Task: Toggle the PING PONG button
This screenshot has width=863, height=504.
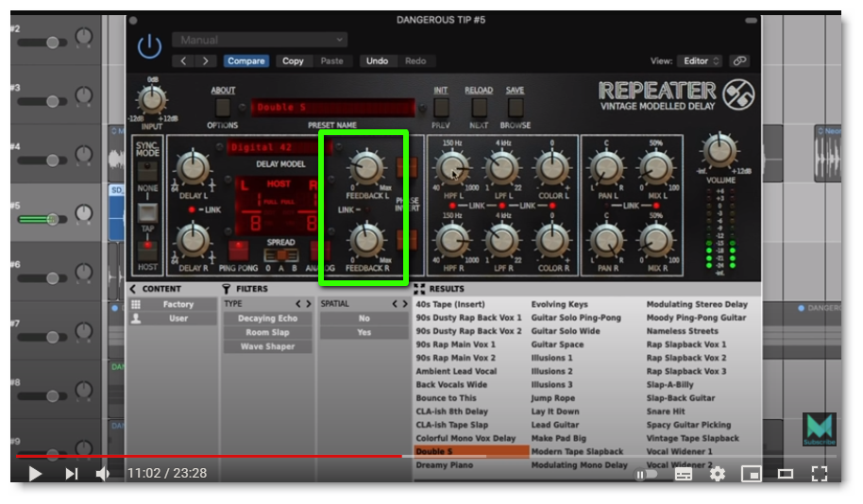Action: click(238, 251)
